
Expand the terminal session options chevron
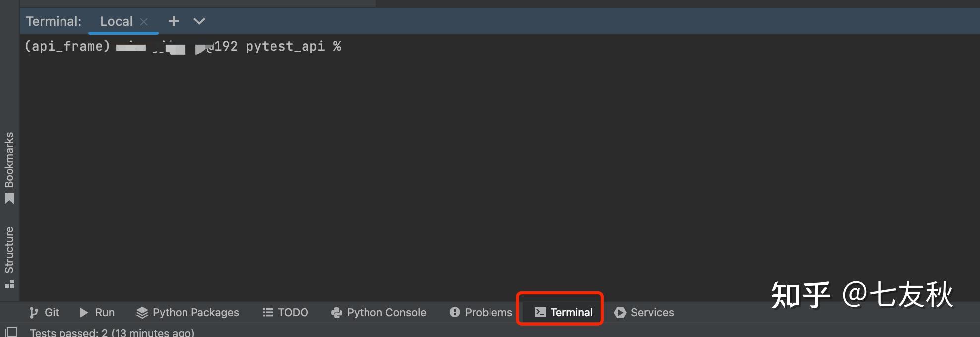click(199, 21)
